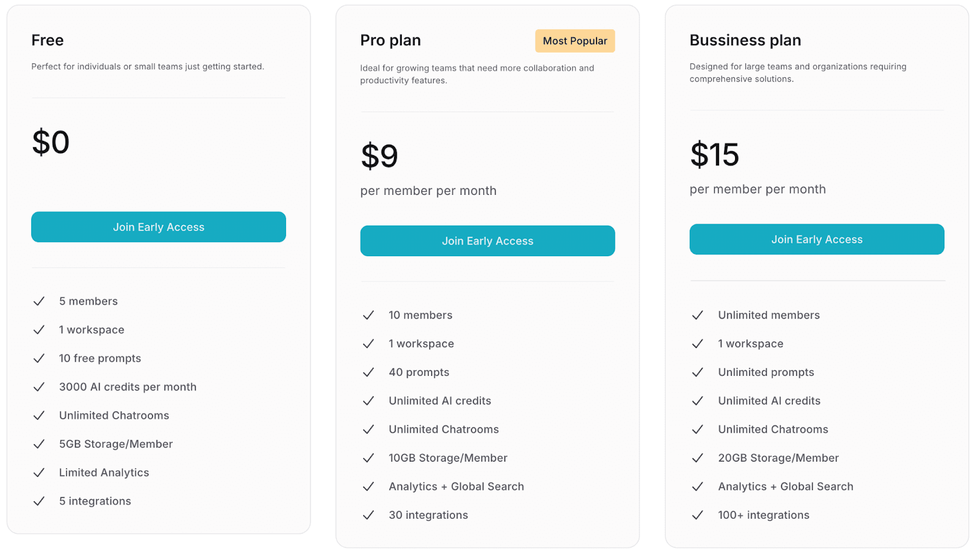This screenshot has width=980, height=556.
Task: Click checkmark beside Limited Analytics
Action: [39, 473]
